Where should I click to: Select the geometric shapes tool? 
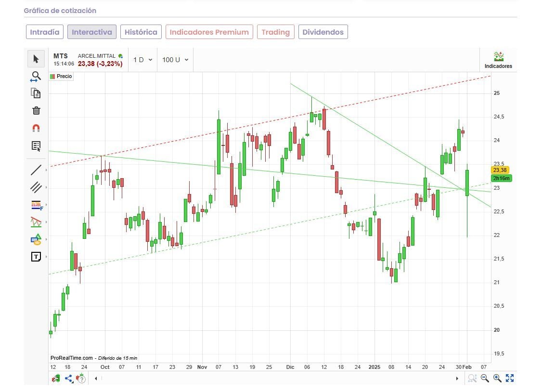[36, 239]
